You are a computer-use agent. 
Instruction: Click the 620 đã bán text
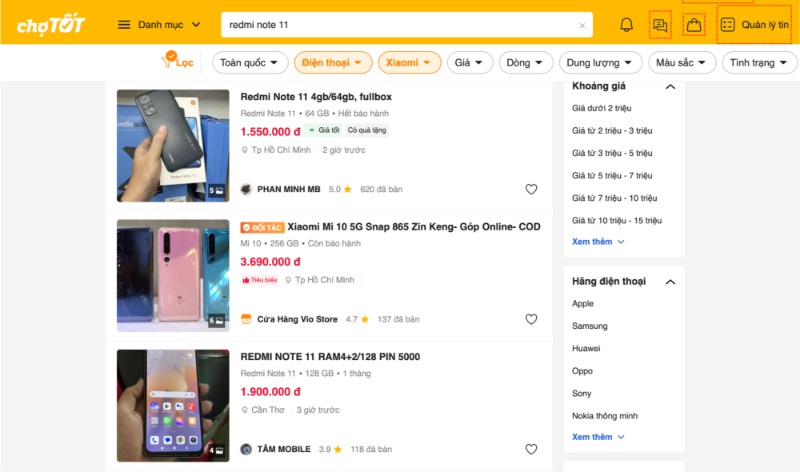coord(381,189)
